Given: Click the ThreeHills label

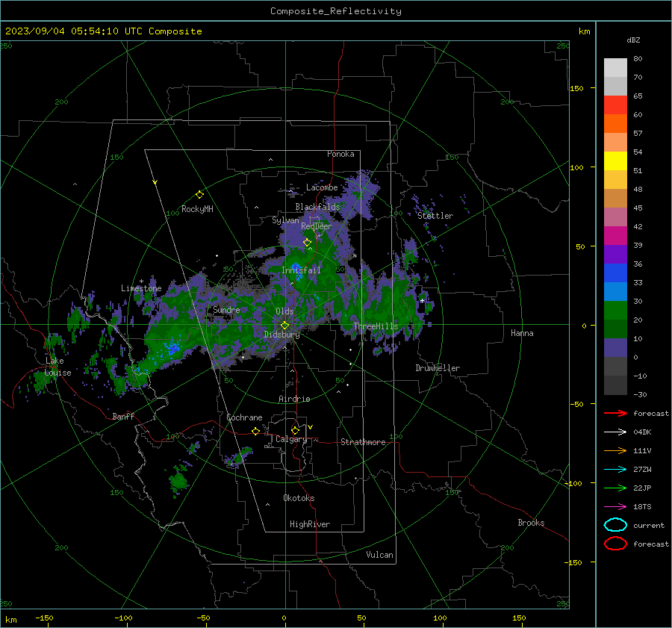Looking at the screenshot, I should tap(376, 326).
